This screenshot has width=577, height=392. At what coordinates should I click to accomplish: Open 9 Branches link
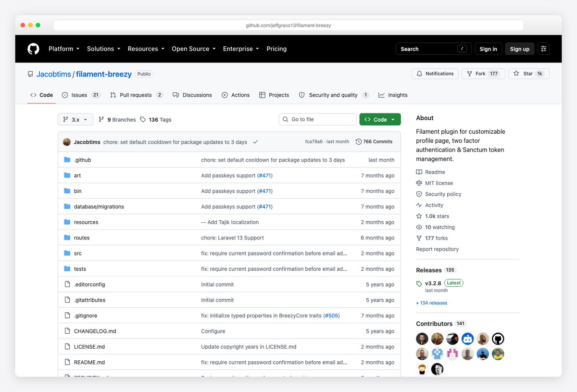(117, 120)
